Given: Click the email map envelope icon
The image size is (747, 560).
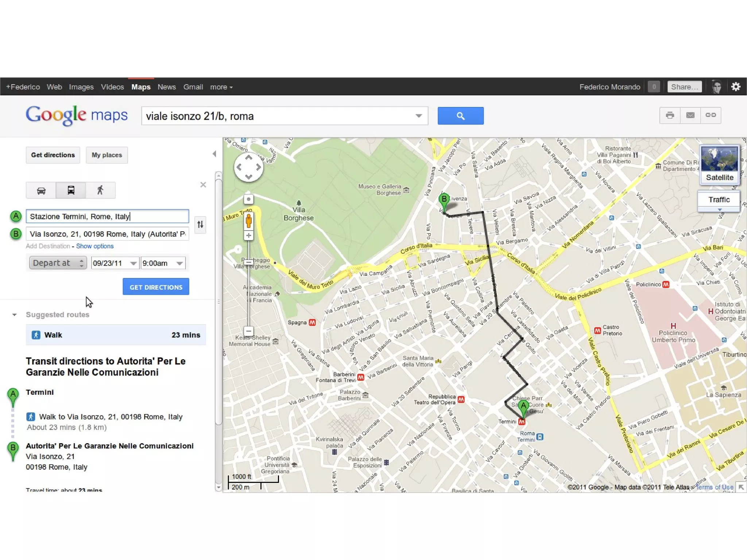Looking at the screenshot, I should pyautogui.click(x=690, y=115).
